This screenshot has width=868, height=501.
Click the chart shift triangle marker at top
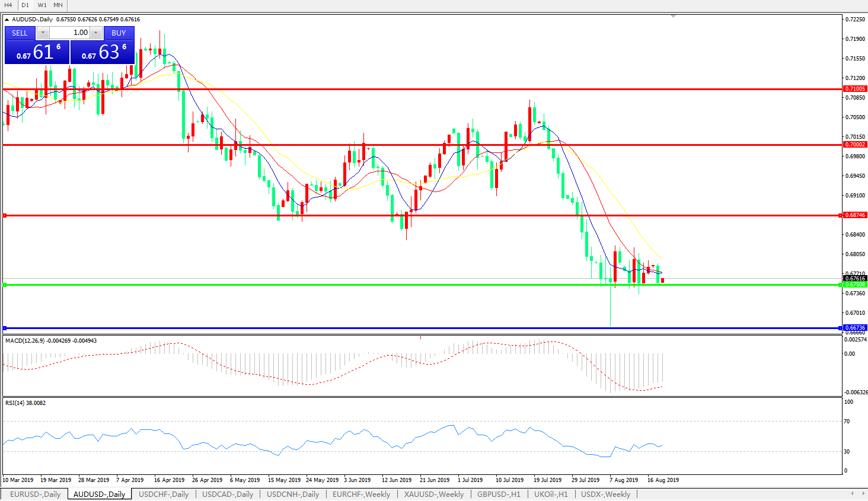673,16
